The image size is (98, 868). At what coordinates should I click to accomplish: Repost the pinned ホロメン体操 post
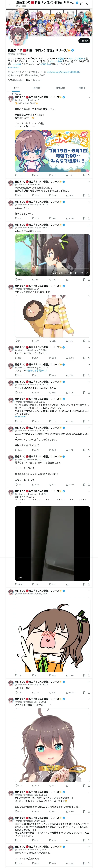click(x=35, y=175)
